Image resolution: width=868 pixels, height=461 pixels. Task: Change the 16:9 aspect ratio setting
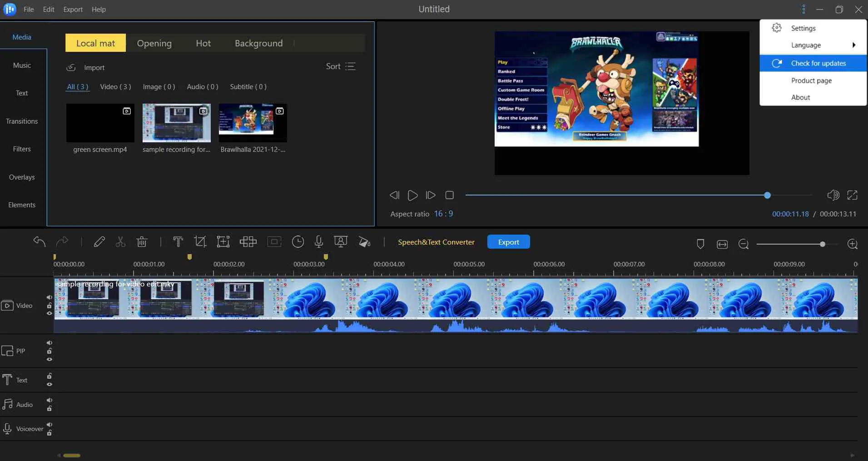point(443,214)
